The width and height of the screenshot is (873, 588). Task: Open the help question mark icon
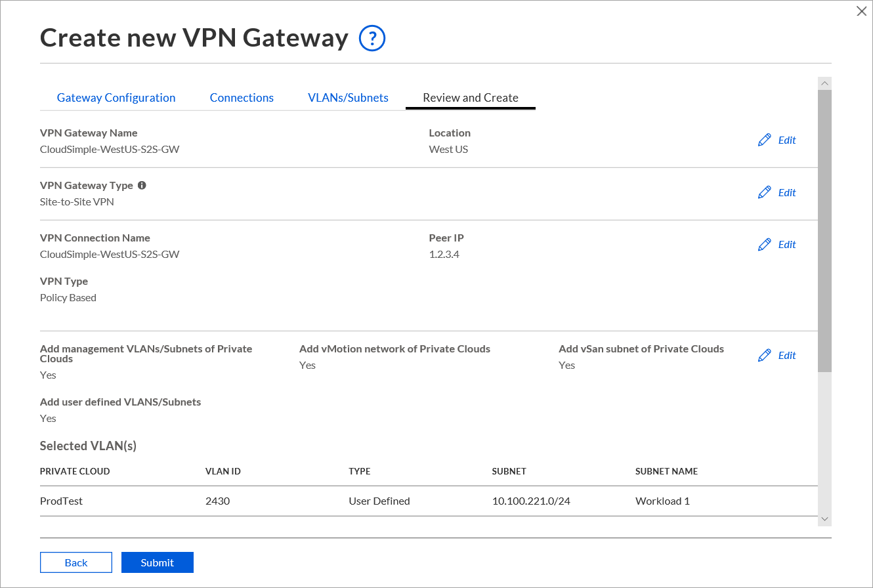372,39
